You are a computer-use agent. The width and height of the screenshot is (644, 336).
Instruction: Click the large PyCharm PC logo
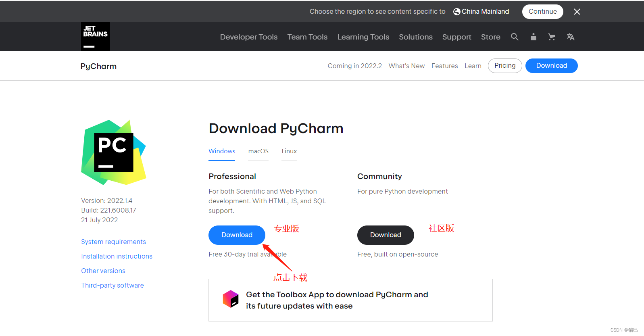click(114, 152)
